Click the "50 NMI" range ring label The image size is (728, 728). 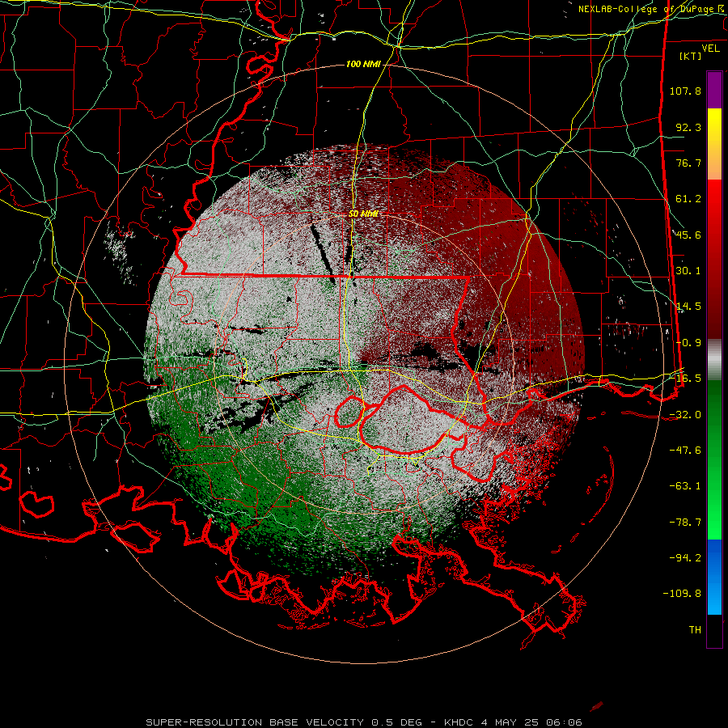pyautogui.click(x=363, y=214)
